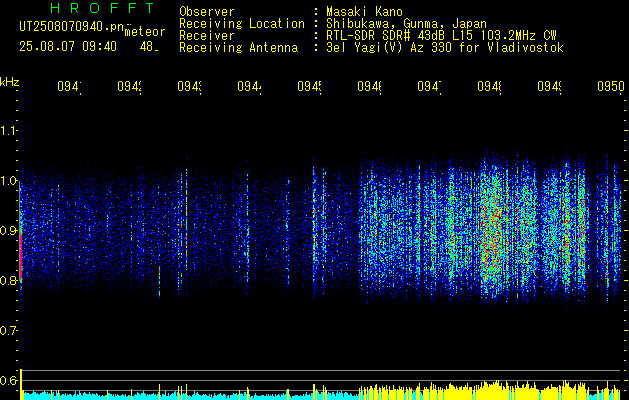Click the Receiving Location label
629x400 pixels.
(x=242, y=24)
